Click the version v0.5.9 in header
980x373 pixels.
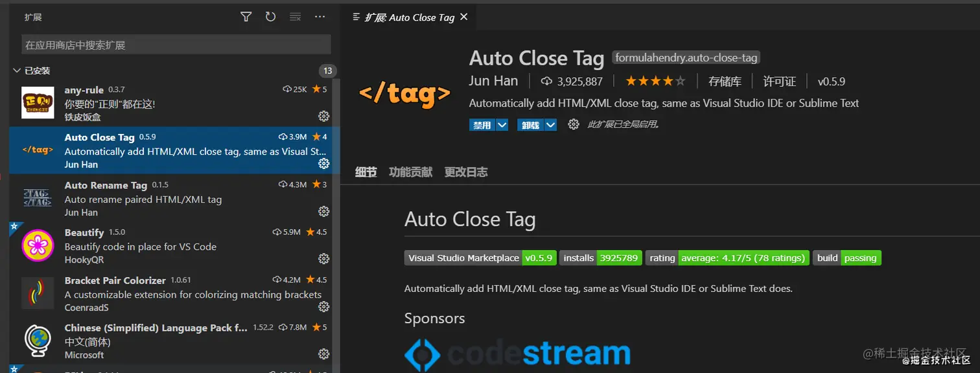(831, 82)
